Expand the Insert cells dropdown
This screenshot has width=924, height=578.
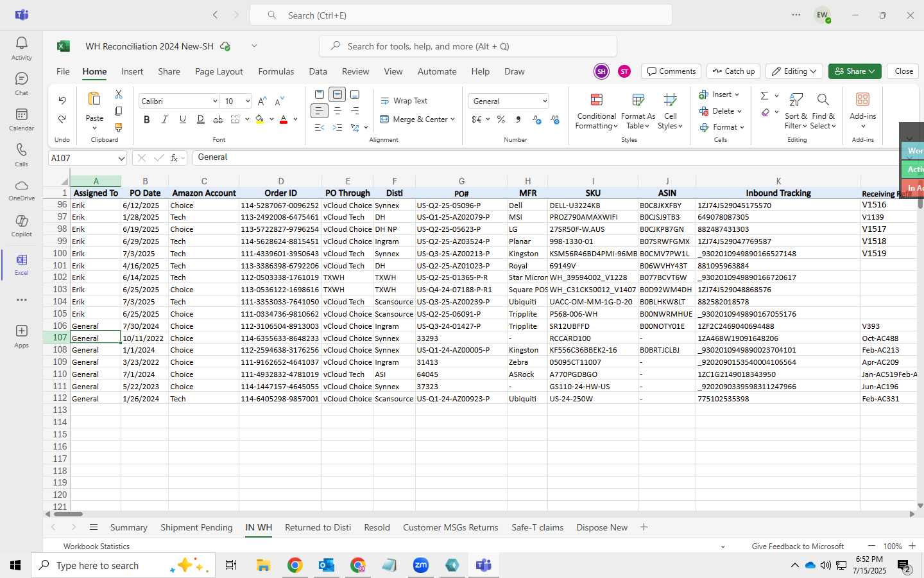click(x=737, y=94)
